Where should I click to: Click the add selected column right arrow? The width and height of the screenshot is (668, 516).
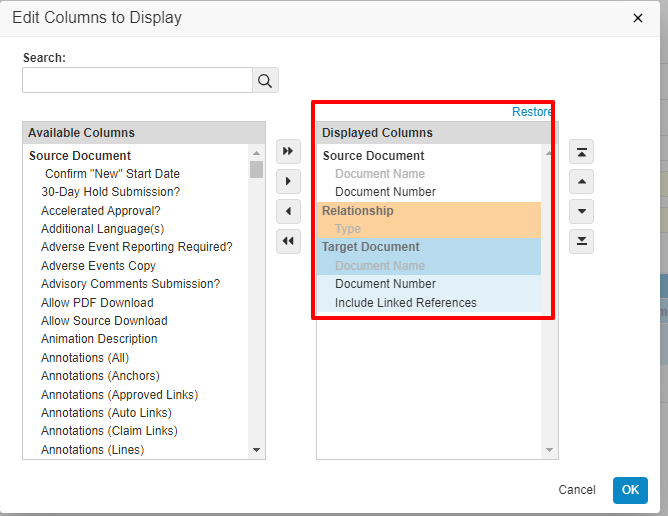(288, 181)
